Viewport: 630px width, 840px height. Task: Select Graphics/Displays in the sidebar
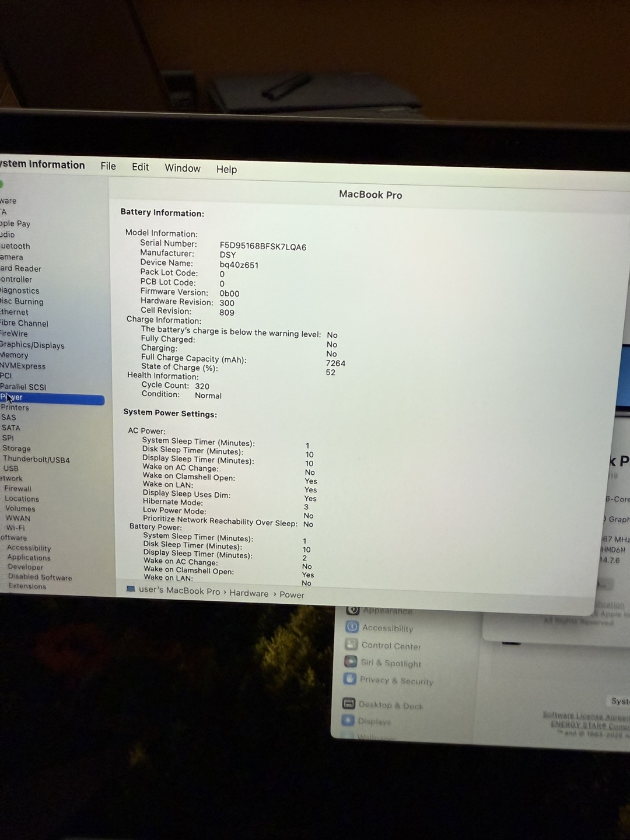tap(32, 345)
